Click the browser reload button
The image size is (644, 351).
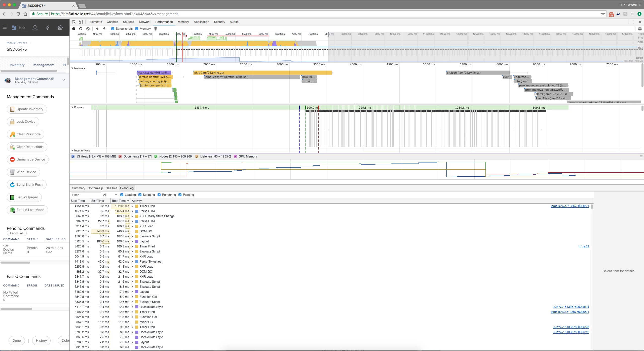coord(18,14)
